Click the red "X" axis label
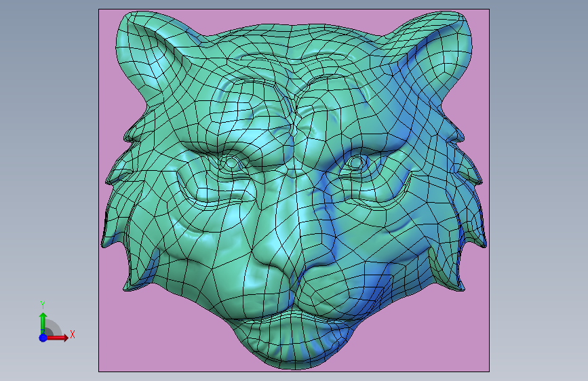 pyautogui.click(x=73, y=334)
